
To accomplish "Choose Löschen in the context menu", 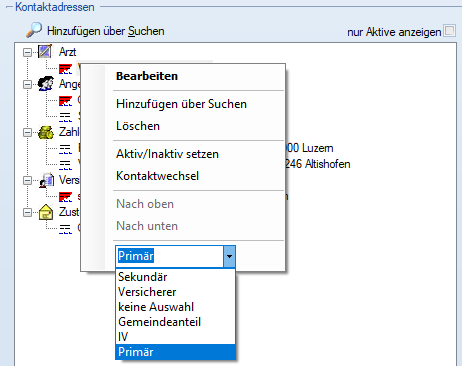I will (138, 126).
